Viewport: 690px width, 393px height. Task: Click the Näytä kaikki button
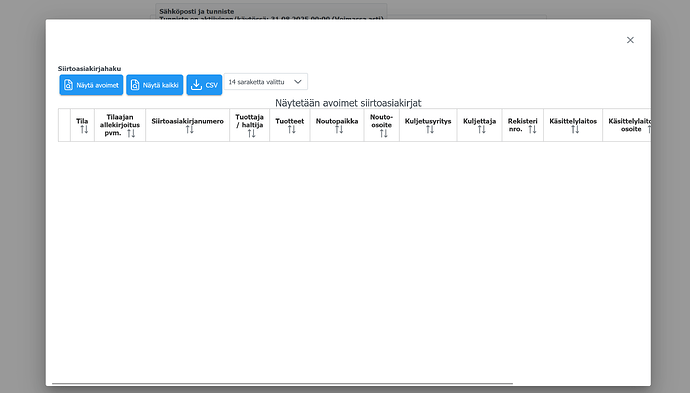pos(154,85)
